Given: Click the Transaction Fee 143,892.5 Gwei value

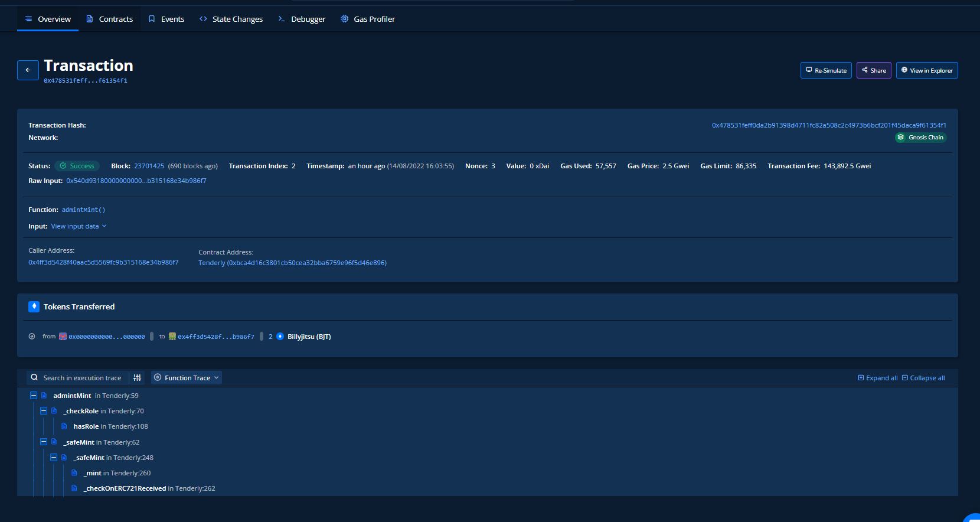Looking at the screenshot, I should tap(847, 166).
